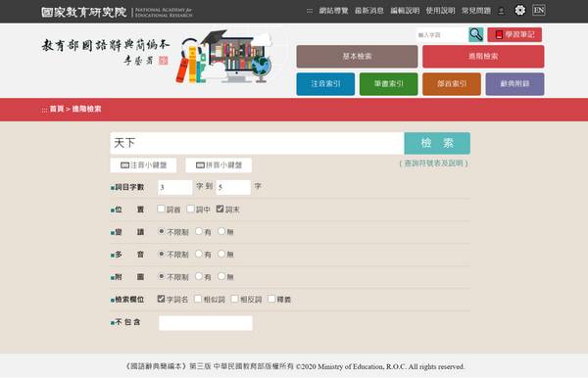The image size is (588, 378).
Task: Check the 詞首 position checkbox
Action: (162, 209)
